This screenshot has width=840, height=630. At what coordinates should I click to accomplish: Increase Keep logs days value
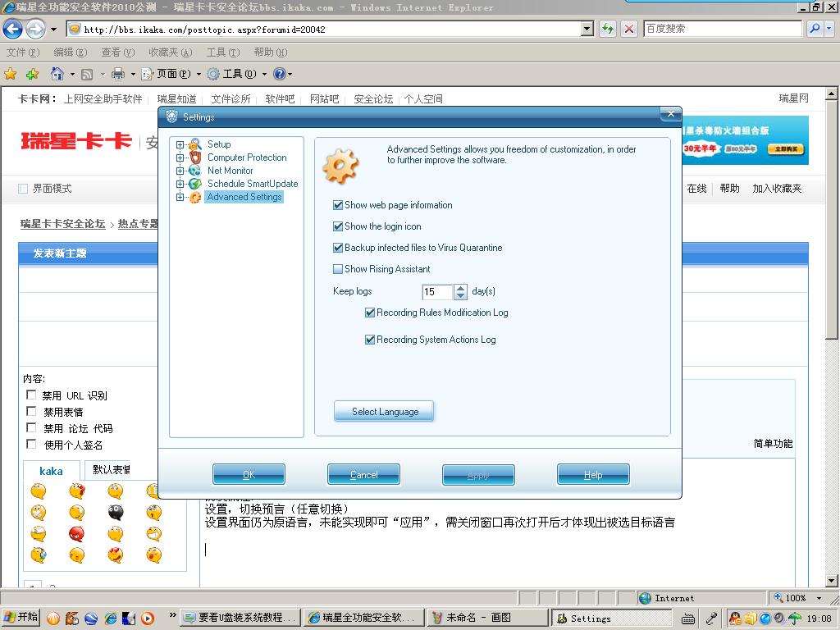tap(460, 288)
